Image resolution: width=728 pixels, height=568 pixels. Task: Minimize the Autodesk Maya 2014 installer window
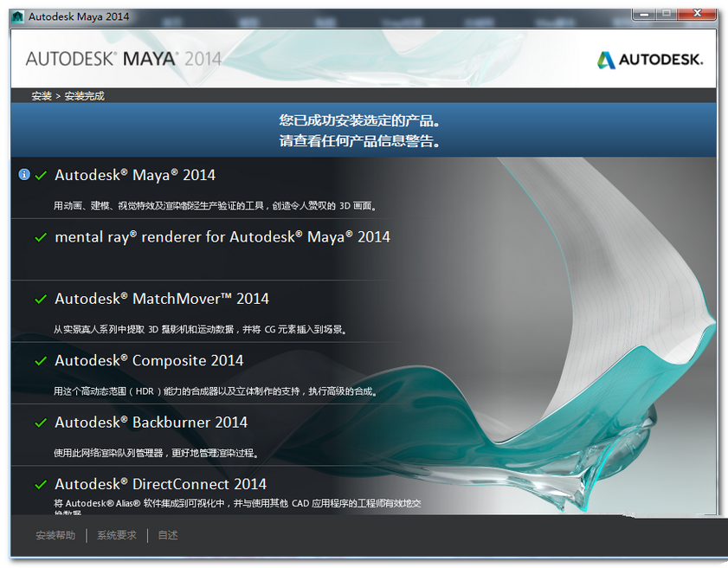point(644,14)
